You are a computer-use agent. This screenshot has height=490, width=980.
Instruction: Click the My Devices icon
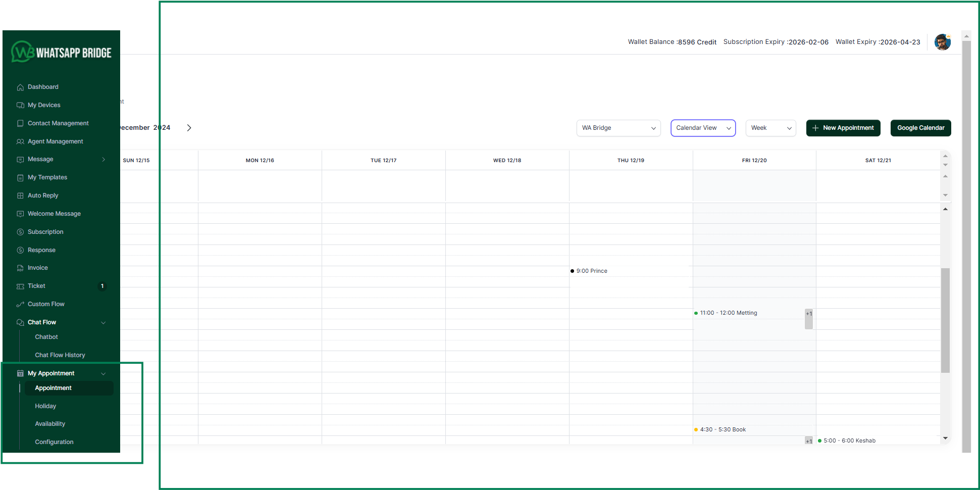20,105
